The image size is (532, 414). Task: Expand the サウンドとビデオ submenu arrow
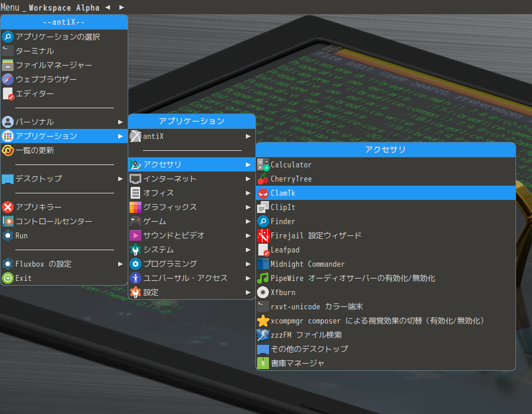click(x=248, y=235)
